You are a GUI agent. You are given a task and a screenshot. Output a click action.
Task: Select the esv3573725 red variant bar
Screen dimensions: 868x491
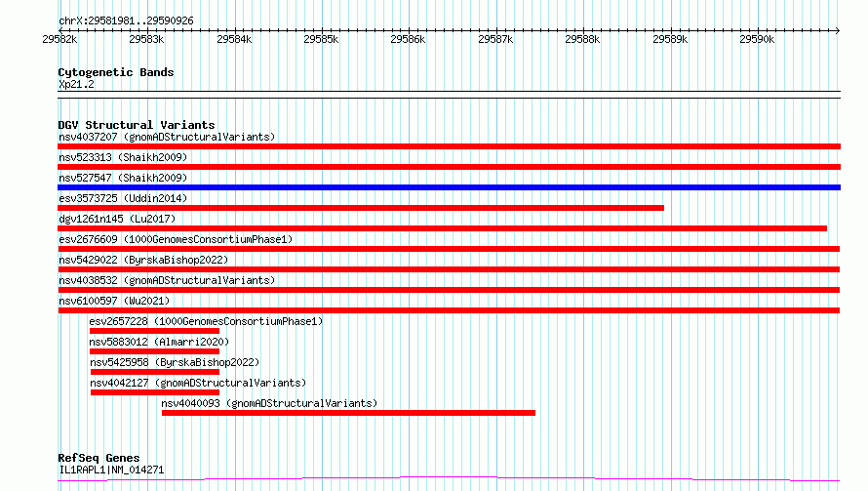point(361,208)
